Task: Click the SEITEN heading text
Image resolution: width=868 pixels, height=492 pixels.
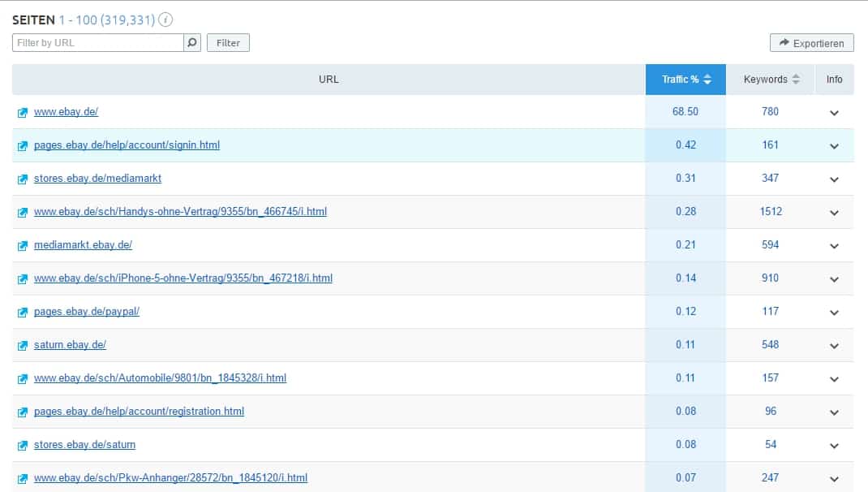Action: (x=34, y=20)
